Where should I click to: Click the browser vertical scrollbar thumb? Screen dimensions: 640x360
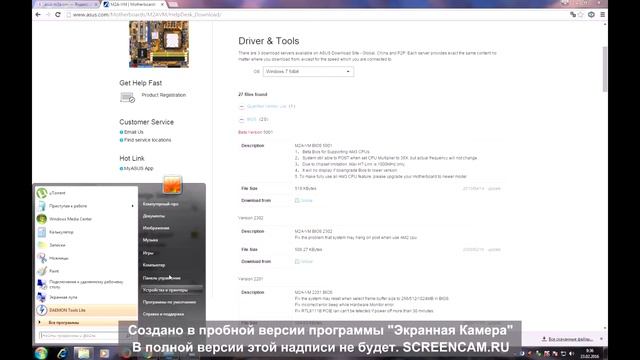click(x=604, y=69)
